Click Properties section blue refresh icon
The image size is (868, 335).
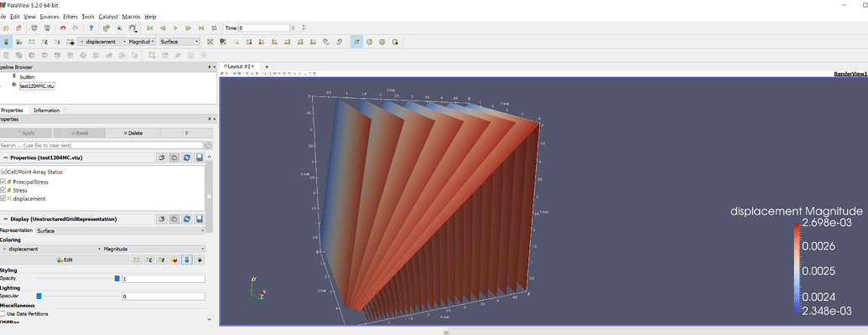(186, 158)
